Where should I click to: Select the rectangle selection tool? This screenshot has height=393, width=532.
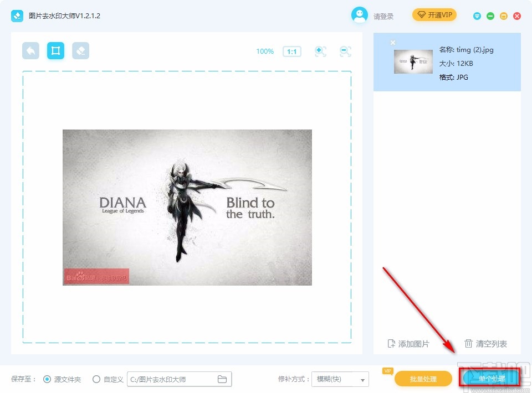click(55, 51)
